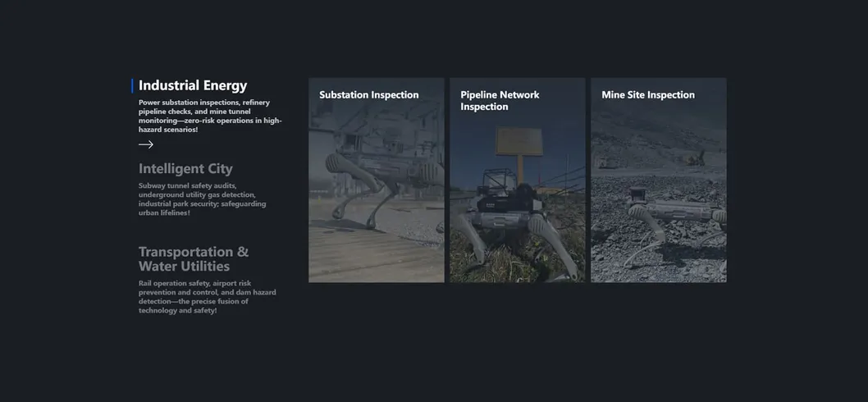Click the Rail operation safety description text
The image size is (868, 402).
click(x=207, y=297)
